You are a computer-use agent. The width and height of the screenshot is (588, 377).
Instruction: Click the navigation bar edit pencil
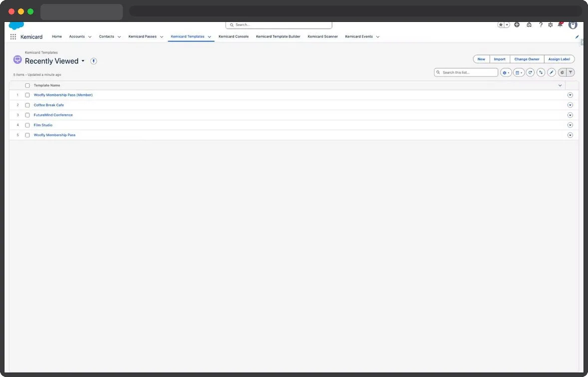coord(577,37)
